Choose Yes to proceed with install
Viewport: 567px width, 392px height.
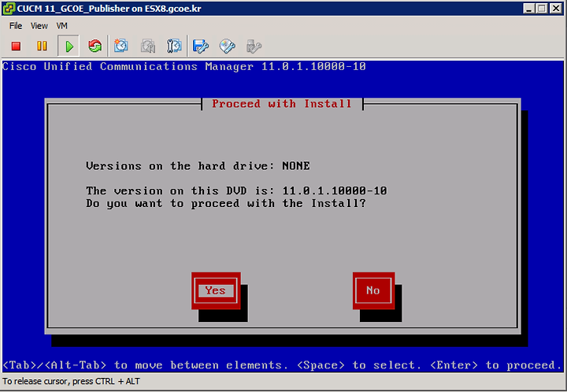(x=216, y=290)
